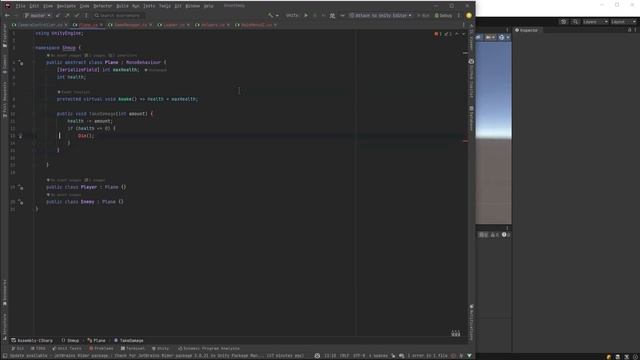The height and width of the screenshot is (360, 640).
Task: Click the Search Everywhere field
Action: [x=119, y=16]
